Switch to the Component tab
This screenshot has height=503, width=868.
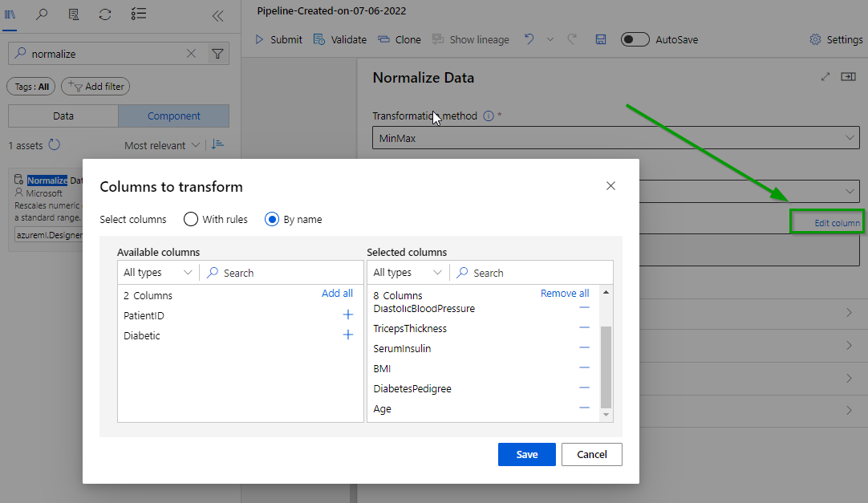tap(173, 116)
